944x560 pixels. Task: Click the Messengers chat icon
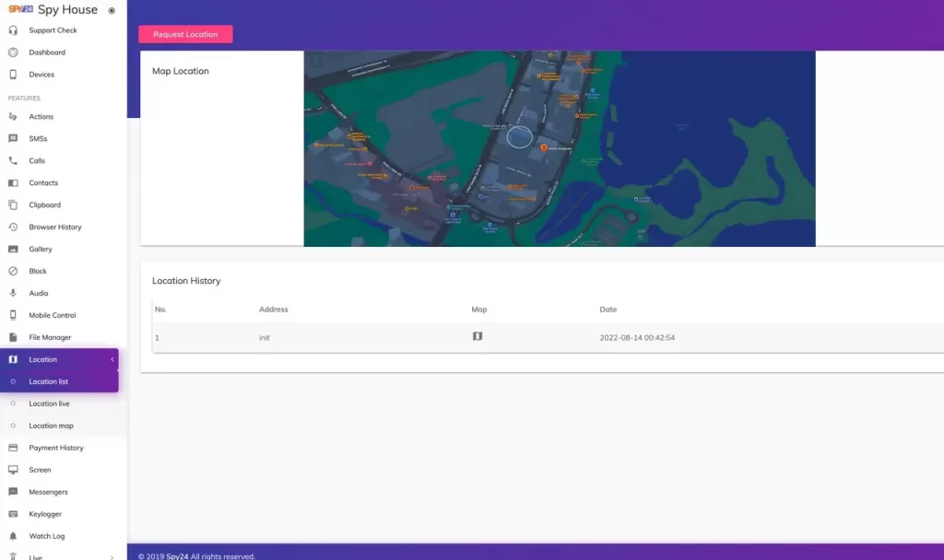pos(13,492)
